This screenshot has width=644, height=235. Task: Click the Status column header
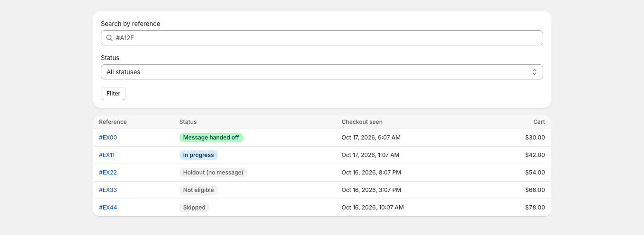(188, 122)
